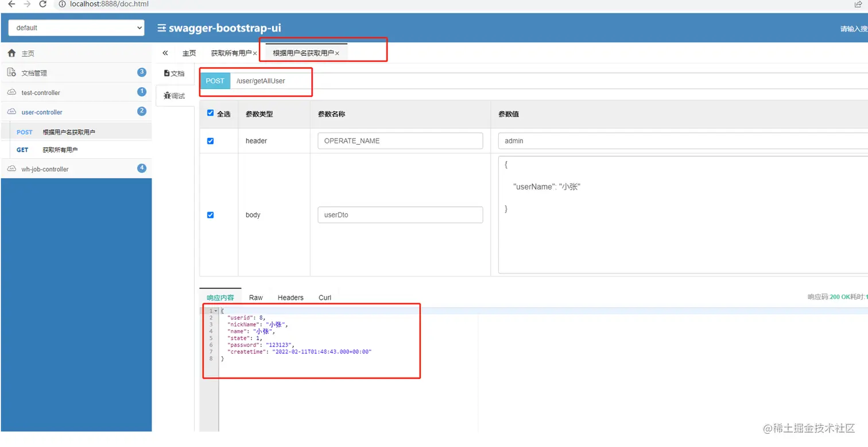Toggle the swagger-bootstrap-ui sidebar menu icon
This screenshot has width=868, height=447.
[x=162, y=28]
